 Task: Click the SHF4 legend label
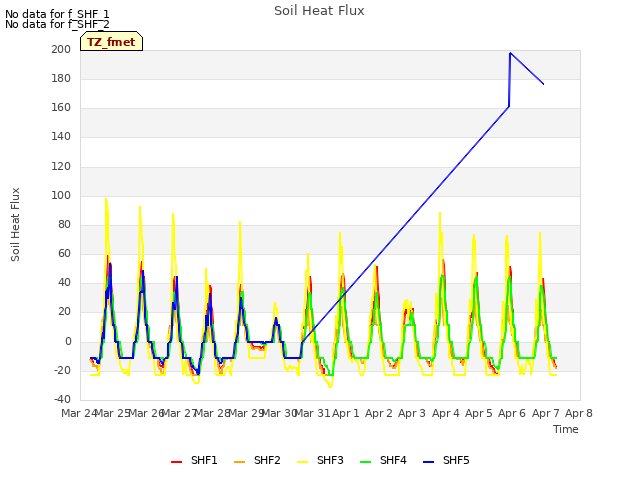(393, 460)
